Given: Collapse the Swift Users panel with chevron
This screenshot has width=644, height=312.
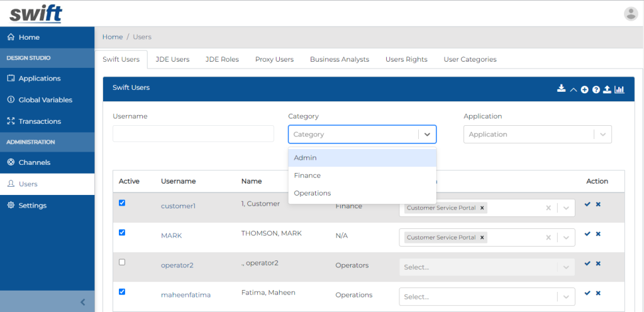Looking at the screenshot, I should (x=573, y=90).
